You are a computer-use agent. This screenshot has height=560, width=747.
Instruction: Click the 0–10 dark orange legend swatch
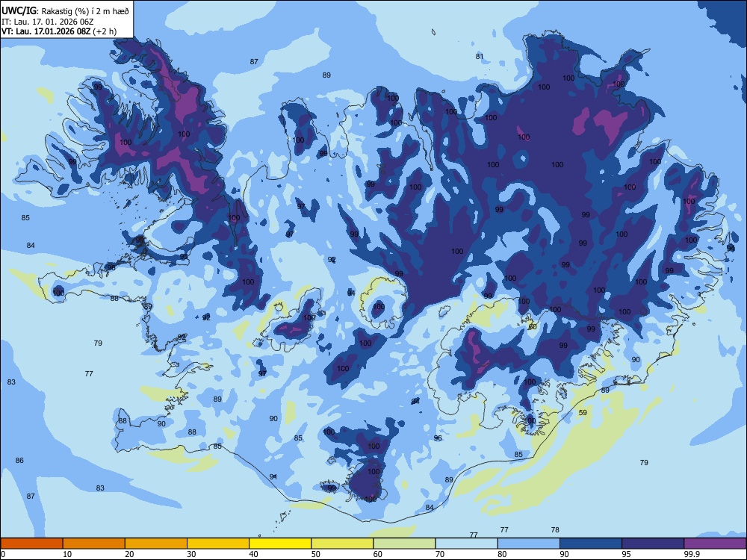[31, 544]
